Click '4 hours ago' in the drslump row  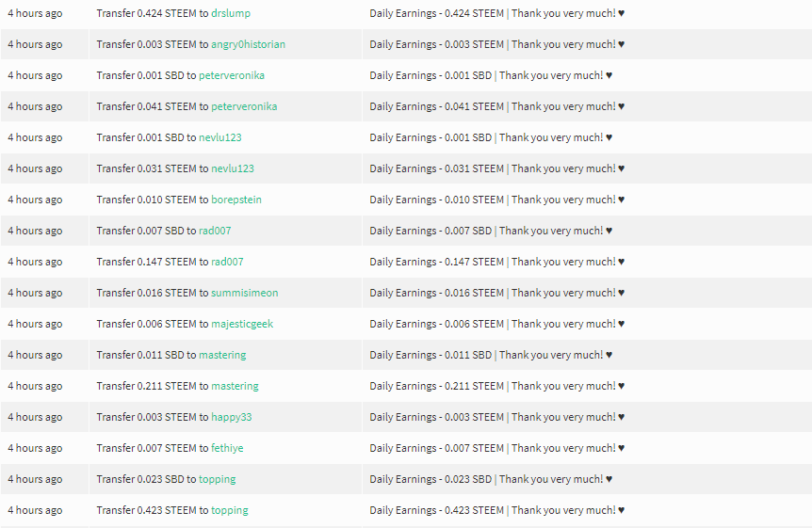pos(35,13)
